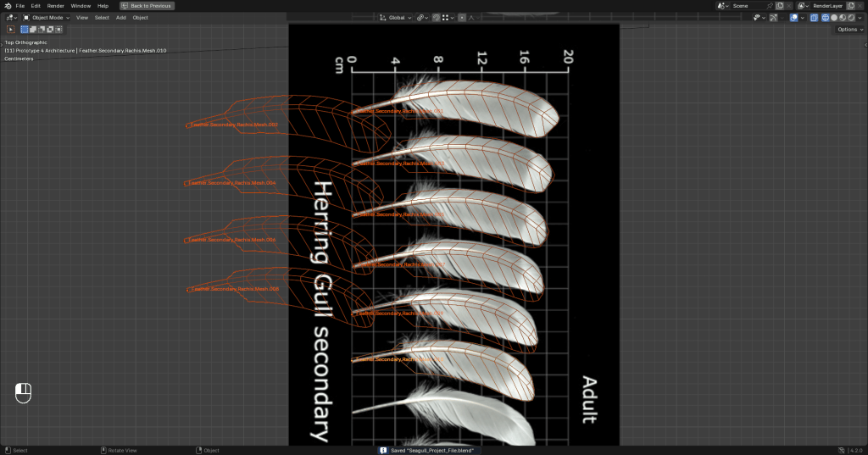
Task: Select the Tweak tool icon
Action: tap(12, 29)
